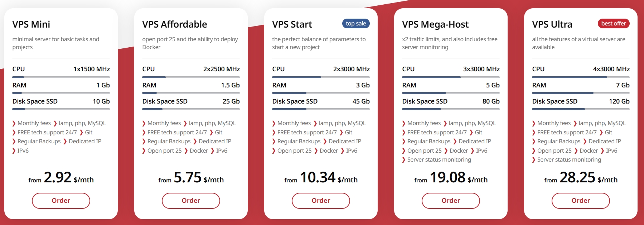Click the VPS Affordable heading
This screenshot has height=225, width=644.
(175, 24)
